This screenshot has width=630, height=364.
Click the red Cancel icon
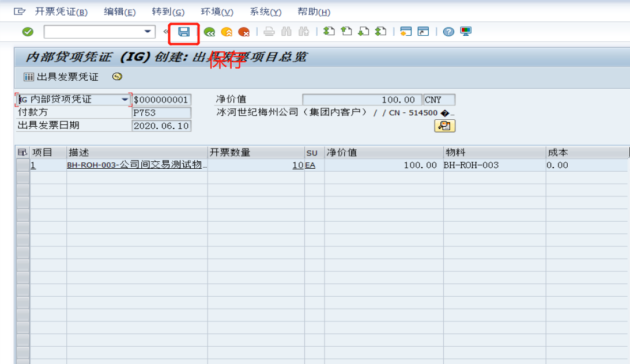(244, 32)
